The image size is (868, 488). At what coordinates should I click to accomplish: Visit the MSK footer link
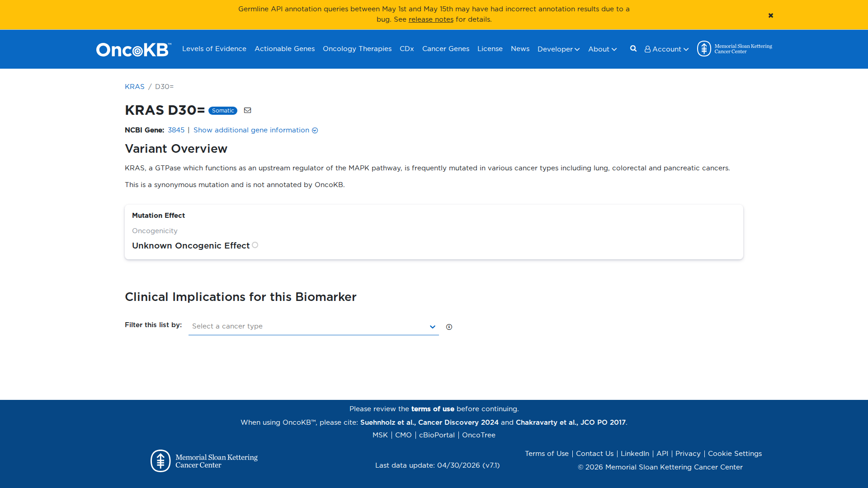pyautogui.click(x=380, y=435)
